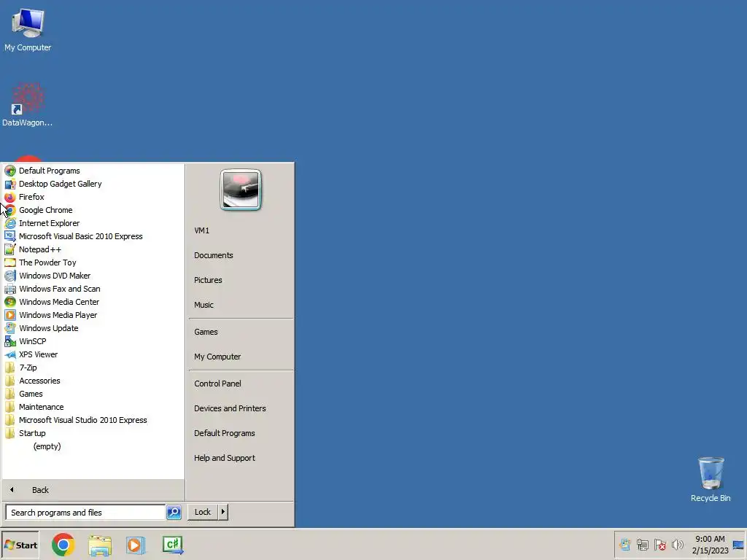
Task: Launch Windows Media Player from the programs list
Action: 93,315
